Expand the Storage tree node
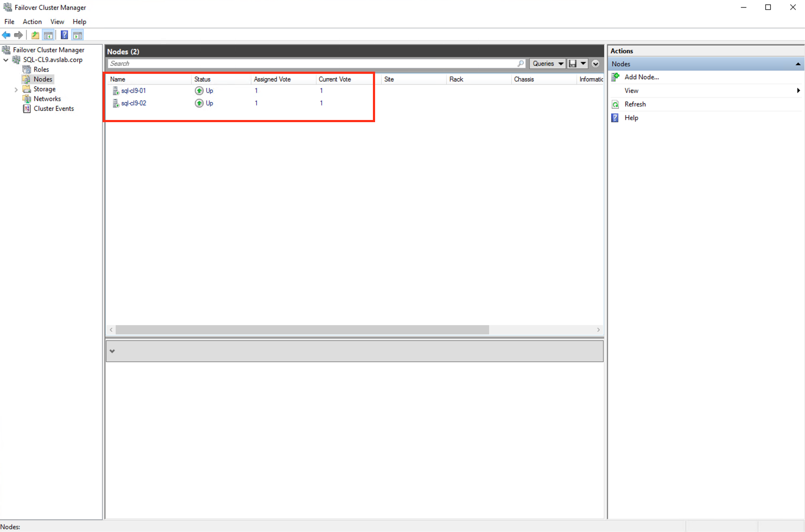This screenshot has width=805, height=532. pyautogui.click(x=16, y=90)
